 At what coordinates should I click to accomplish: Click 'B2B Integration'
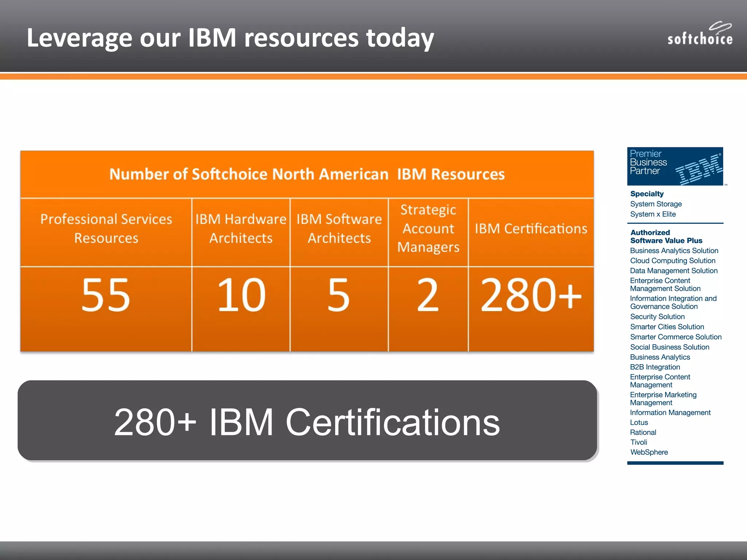[655, 367]
